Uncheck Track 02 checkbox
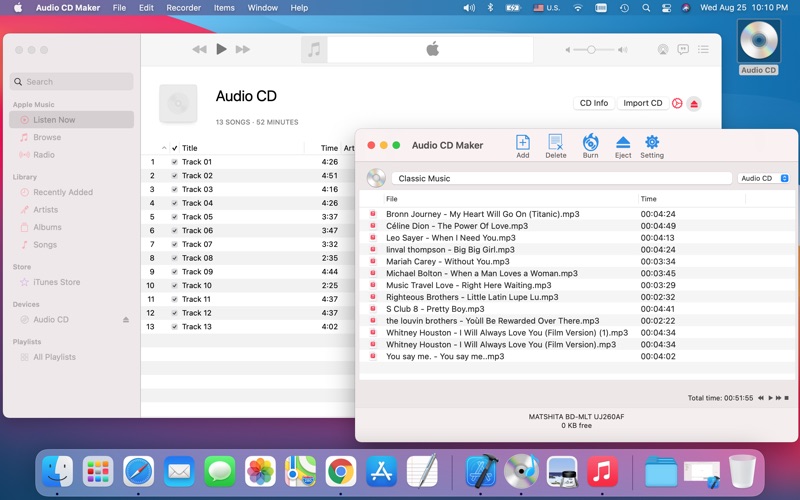800x500 pixels. [174, 176]
